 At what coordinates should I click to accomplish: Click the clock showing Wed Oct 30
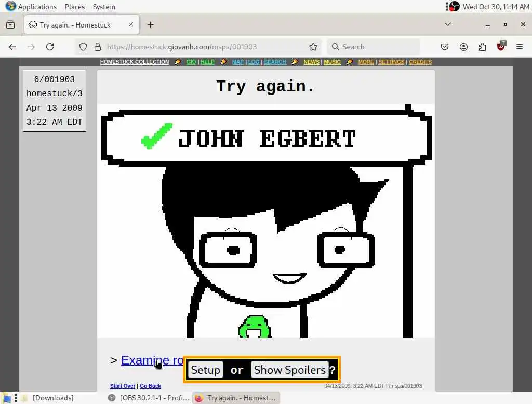[496, 7]
